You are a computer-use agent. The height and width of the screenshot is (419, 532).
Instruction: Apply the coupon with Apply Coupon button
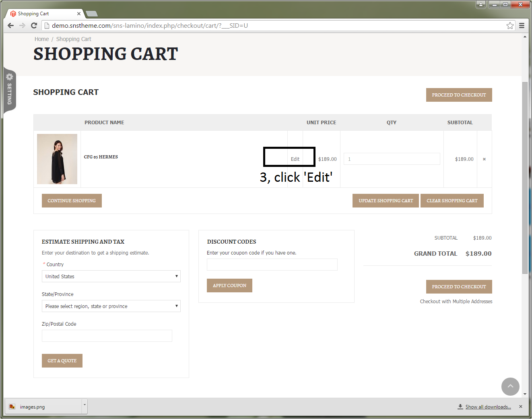coord(229,285)
